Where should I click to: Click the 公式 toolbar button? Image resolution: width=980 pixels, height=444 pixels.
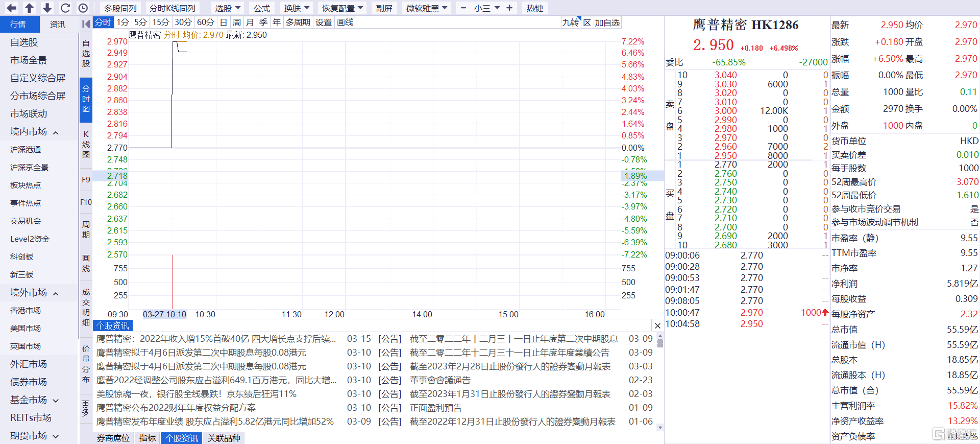pos(262,8)
